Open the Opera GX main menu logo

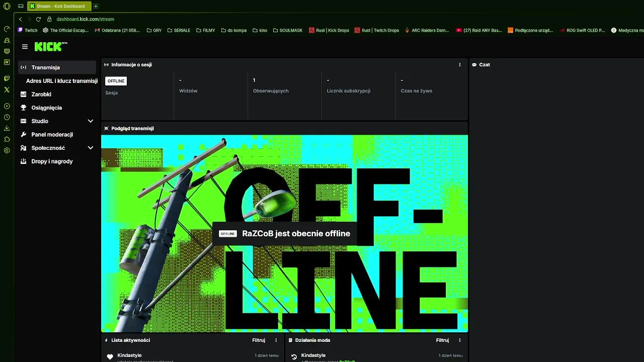[7, 6]
